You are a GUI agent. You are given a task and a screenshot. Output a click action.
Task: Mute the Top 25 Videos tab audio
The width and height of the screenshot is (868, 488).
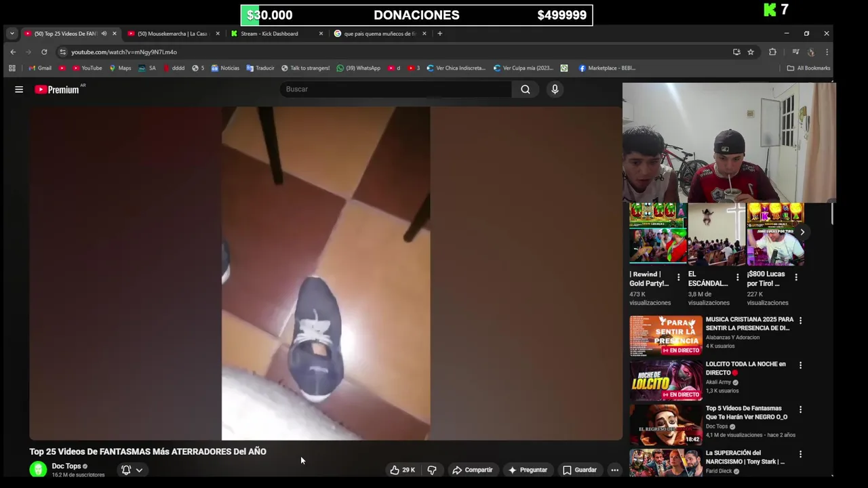pos(104,33)
